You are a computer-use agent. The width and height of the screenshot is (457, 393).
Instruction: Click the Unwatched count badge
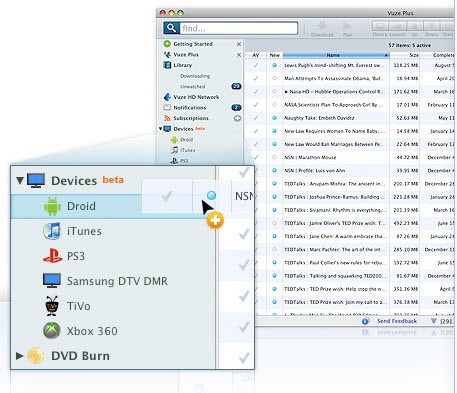click(236, 86)
